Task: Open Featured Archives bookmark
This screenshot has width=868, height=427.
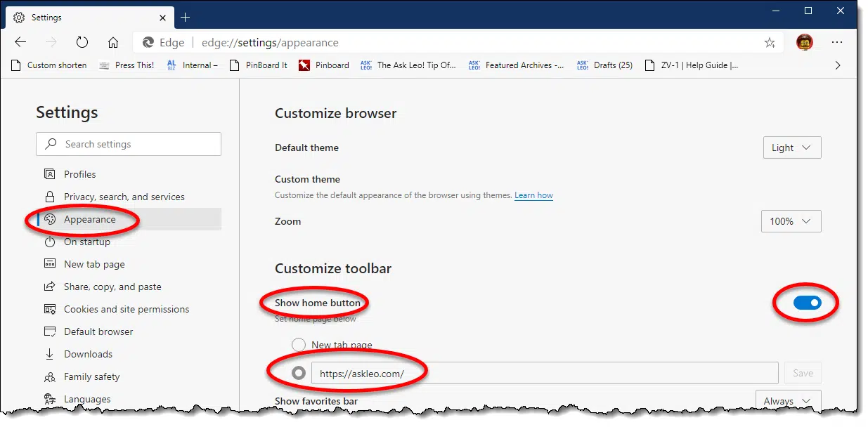Action: [516, 65]
